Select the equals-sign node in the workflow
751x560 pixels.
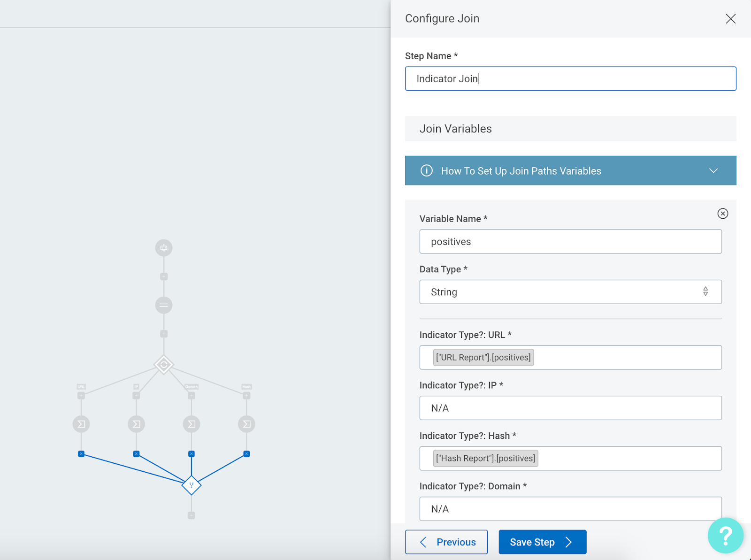coord(164,305)
